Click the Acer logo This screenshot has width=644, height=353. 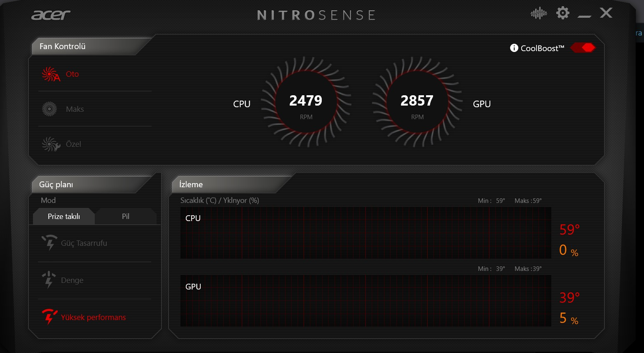pos(51,15)
